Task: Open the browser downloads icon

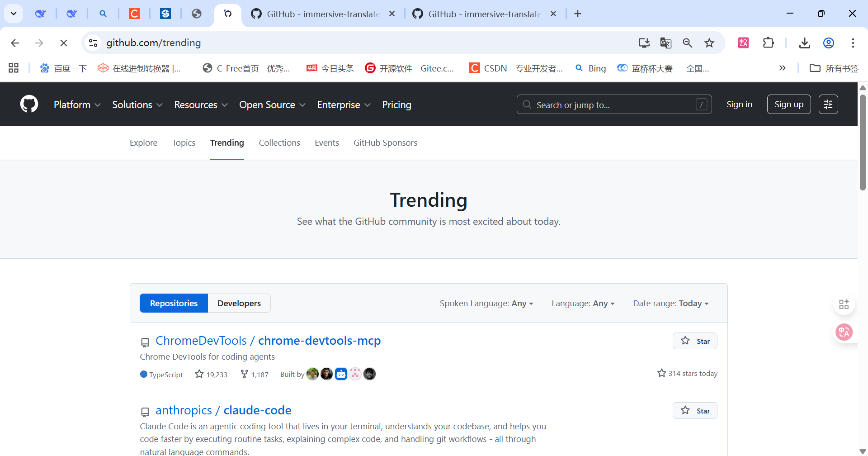Action: pos(804,43)
